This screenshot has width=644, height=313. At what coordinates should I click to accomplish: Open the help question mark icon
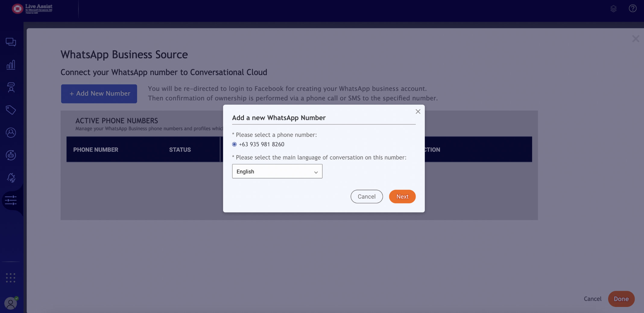[633, 8]
